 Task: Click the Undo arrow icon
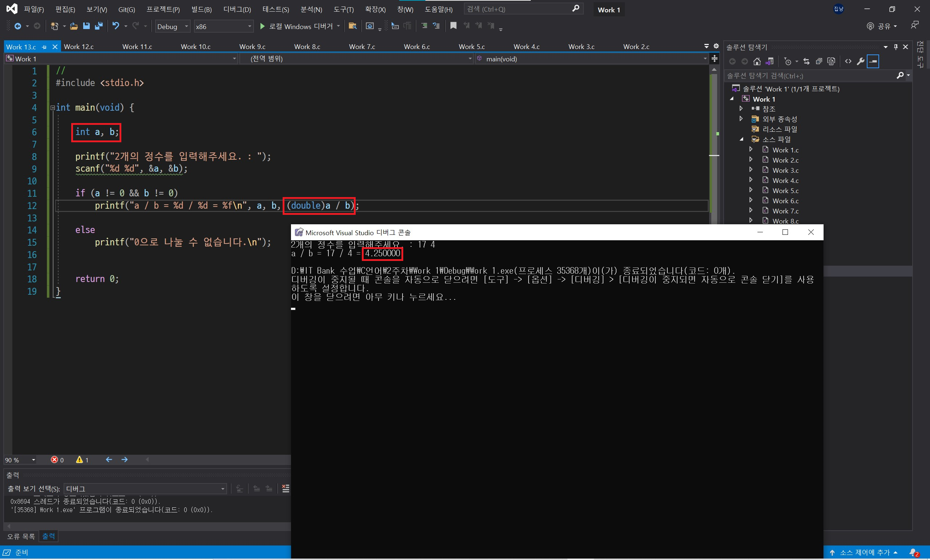click(x=116, y=26)
